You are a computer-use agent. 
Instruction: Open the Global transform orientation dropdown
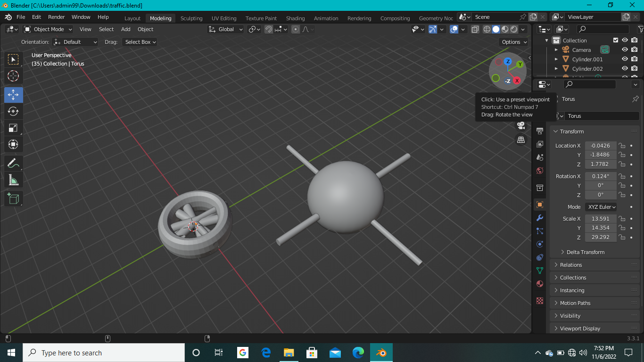pyautogui.click(x=226, y=29)
